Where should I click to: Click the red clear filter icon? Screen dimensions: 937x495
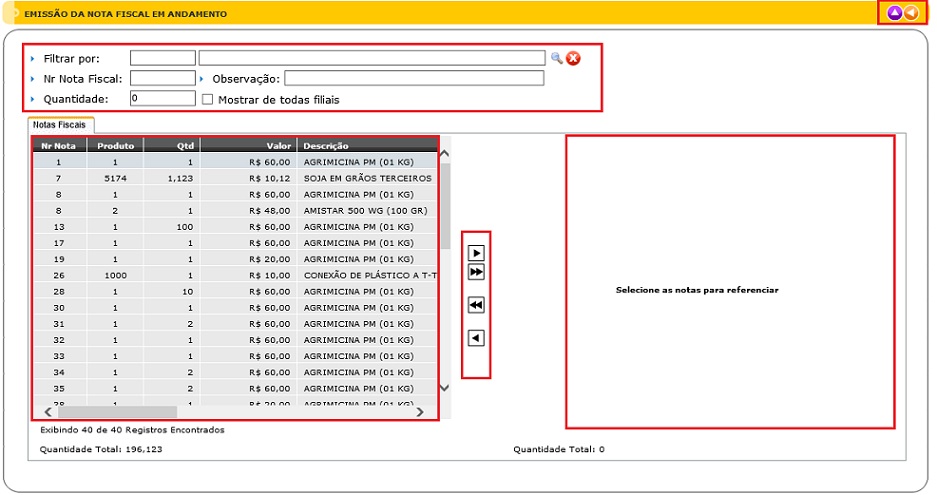[573, 58]
